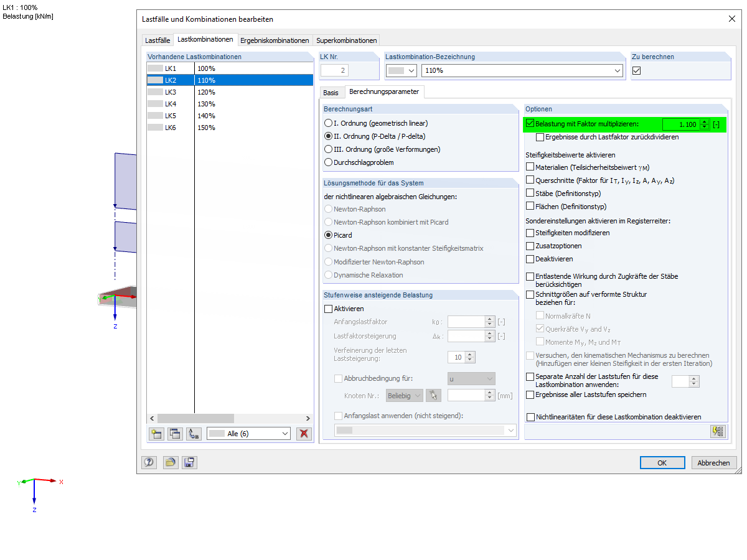The height and width of the screenshot is (560, 747).
Task: Enable Entlastende Wirkung durch Zugkräfte
Action: 530,276
